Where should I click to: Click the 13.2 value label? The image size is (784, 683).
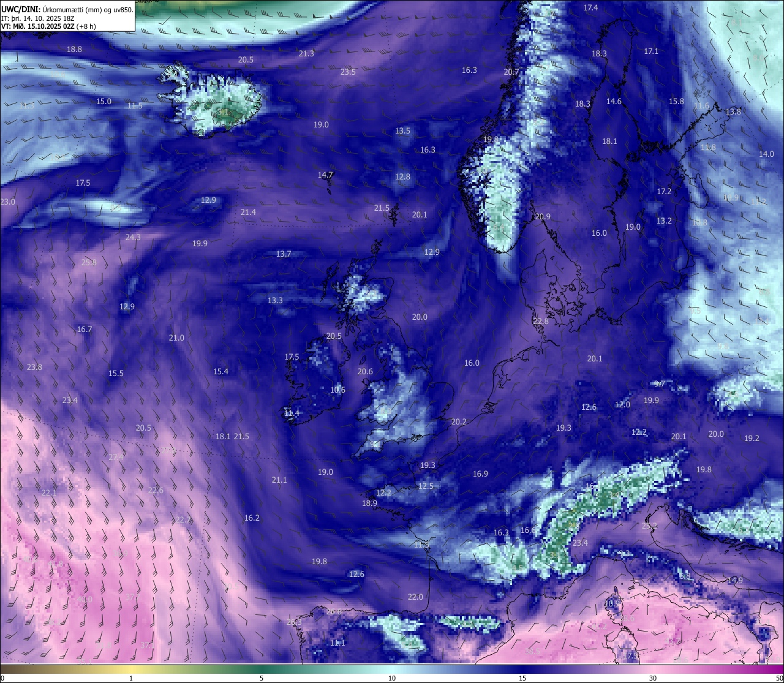pos(664,221)
